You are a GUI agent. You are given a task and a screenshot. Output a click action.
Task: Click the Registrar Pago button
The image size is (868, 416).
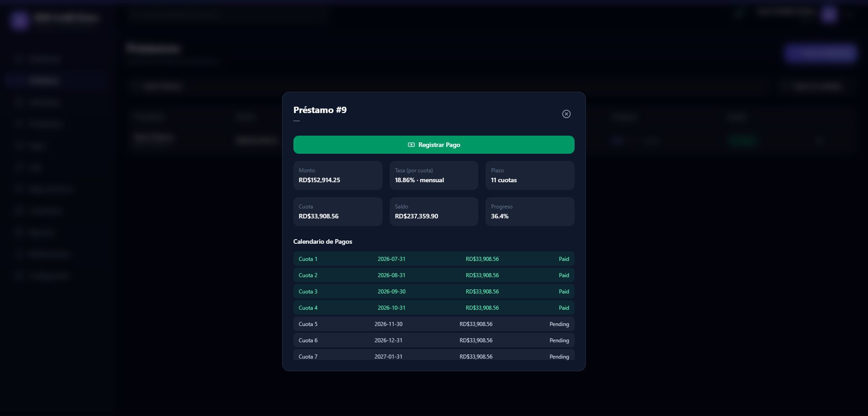(434, 145)
